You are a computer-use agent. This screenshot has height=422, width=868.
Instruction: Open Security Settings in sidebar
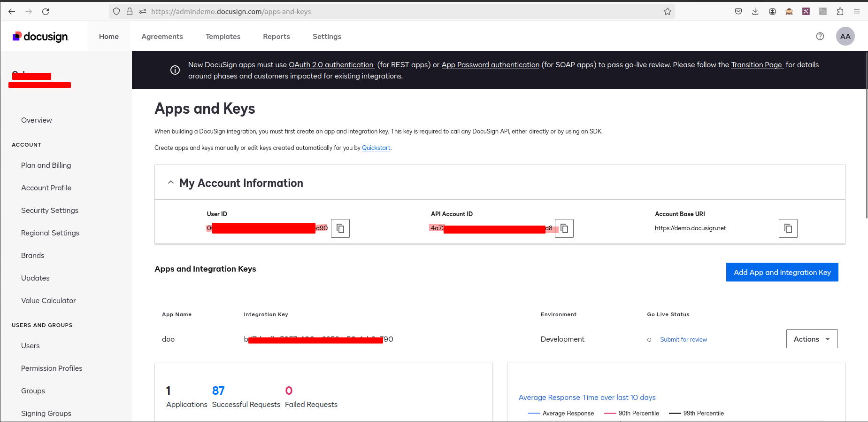pyautogui.click(x=50, y=211)
